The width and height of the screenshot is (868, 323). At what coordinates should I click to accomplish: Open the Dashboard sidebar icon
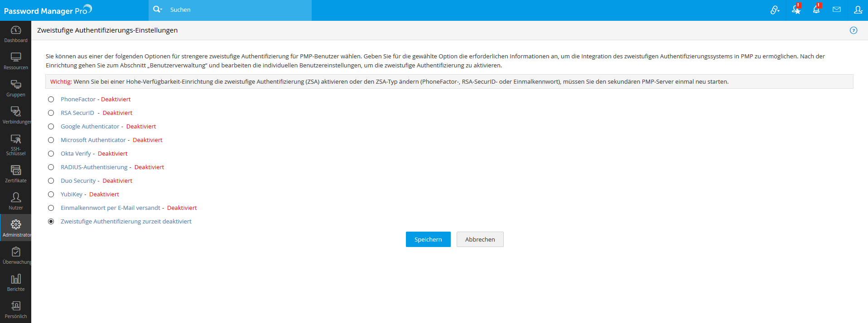(x=16, y=30)
